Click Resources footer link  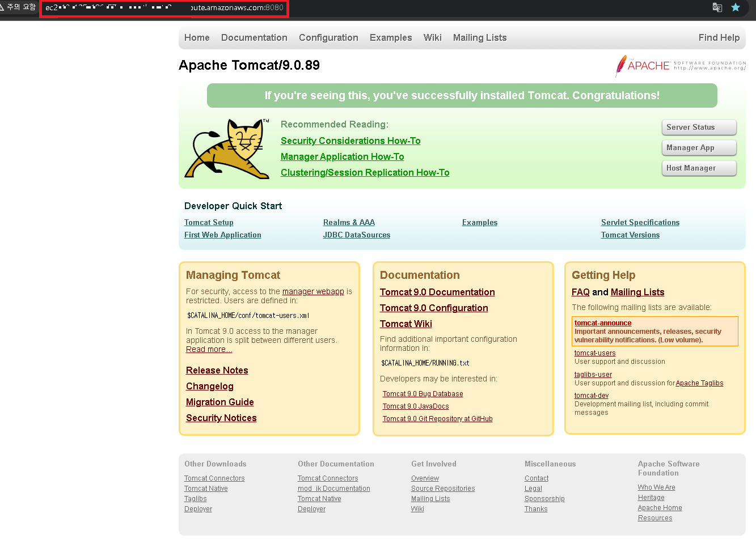655,518
